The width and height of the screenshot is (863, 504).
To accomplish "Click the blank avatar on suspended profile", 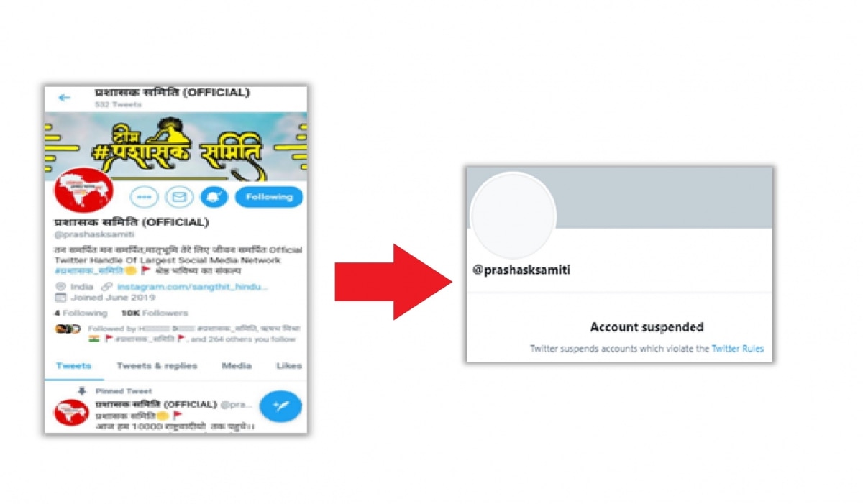I will pos(513,216).
